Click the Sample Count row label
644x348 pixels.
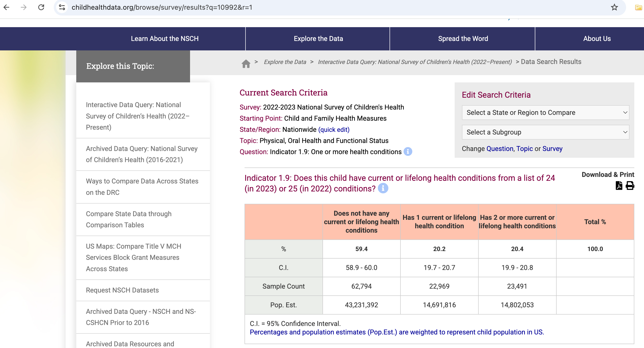(x=284, y=286)
